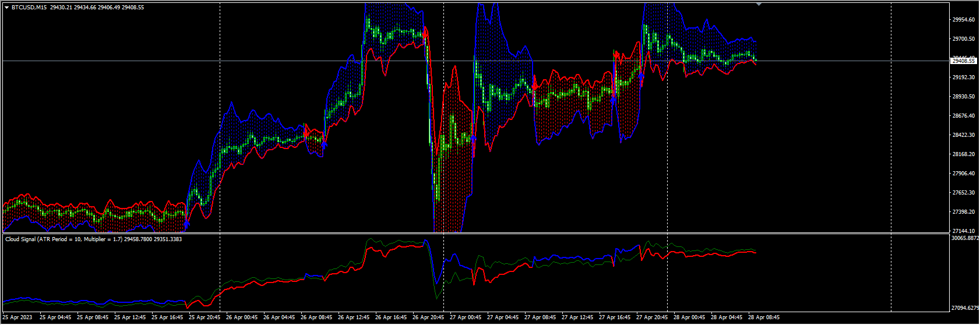
Task: Click the 25 Apr 12:45 time label
Action: (131, 317)
